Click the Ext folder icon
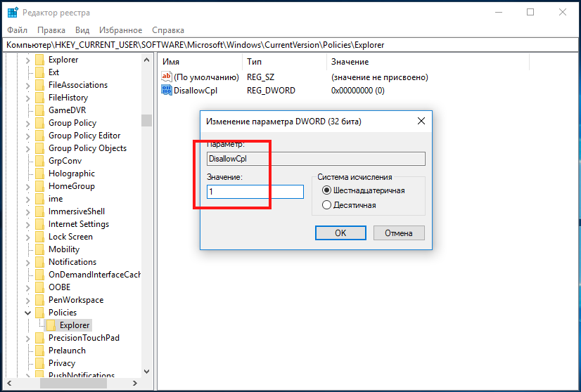Screen dimensions: 581x392 click(x=39, y=72)
